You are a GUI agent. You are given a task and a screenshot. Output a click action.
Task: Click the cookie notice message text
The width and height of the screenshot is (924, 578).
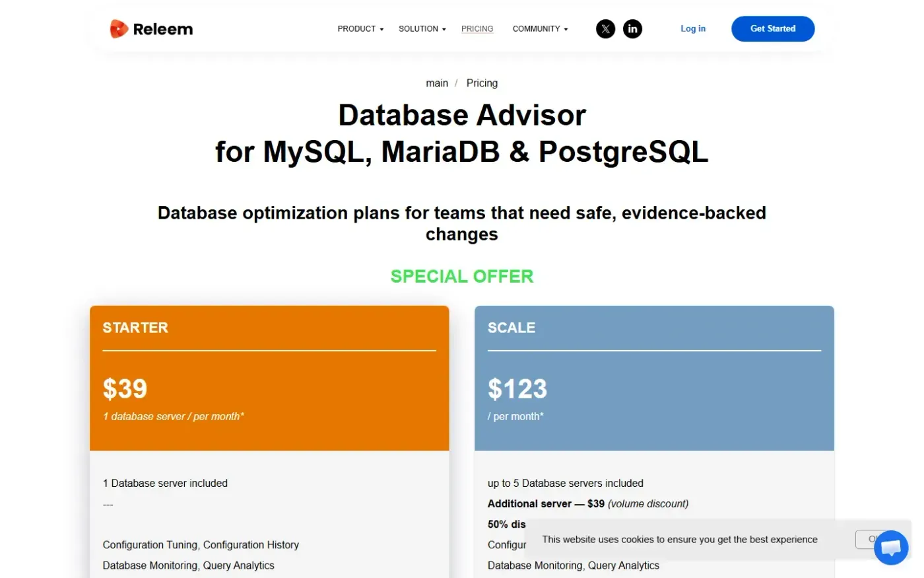pos(680,540)
